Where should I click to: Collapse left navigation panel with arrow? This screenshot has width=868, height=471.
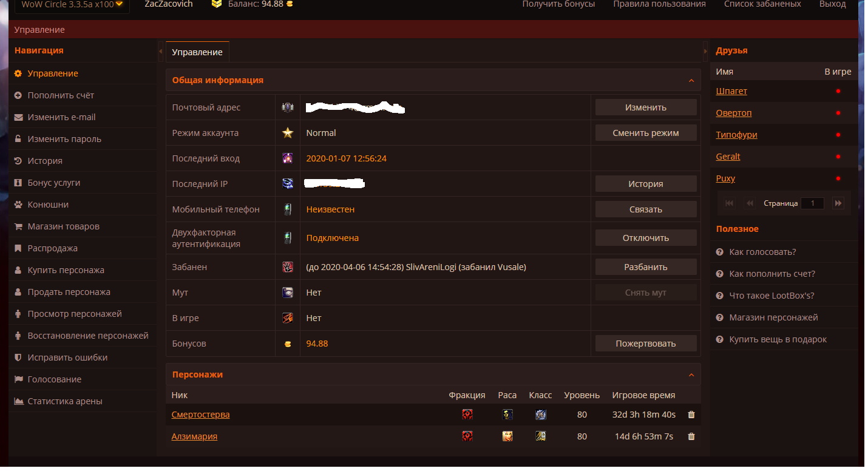(160, 52)
